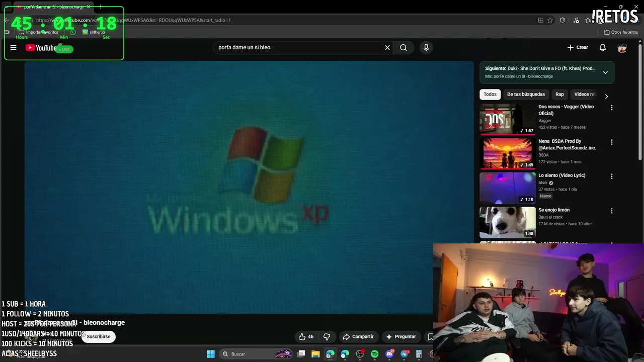The image size is (644, 362).
Task: Select the De tus búsquedas chip
Action: click(x=526, y=95)
